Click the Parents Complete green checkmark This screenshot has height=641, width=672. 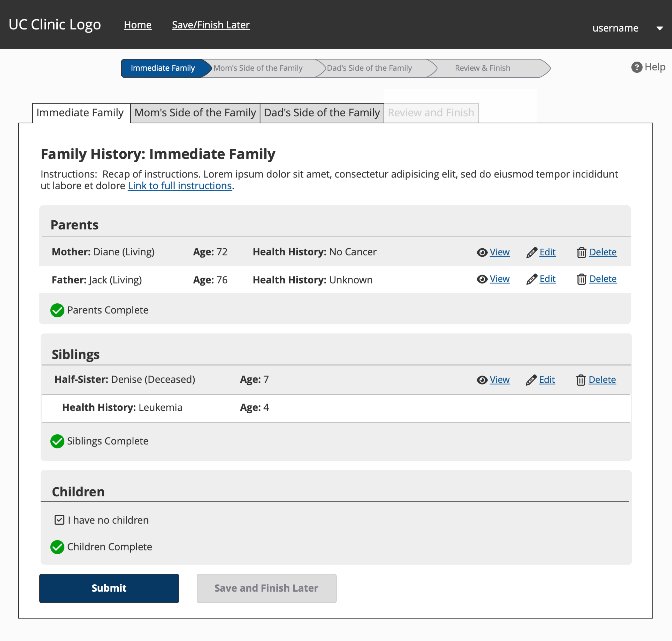coord(57,310)
